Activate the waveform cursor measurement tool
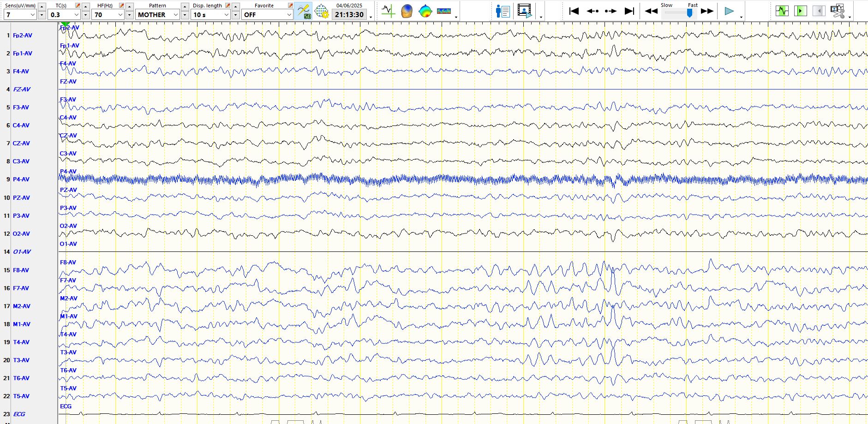The width and height of the screenshot is (868, 424). (388, 11)
